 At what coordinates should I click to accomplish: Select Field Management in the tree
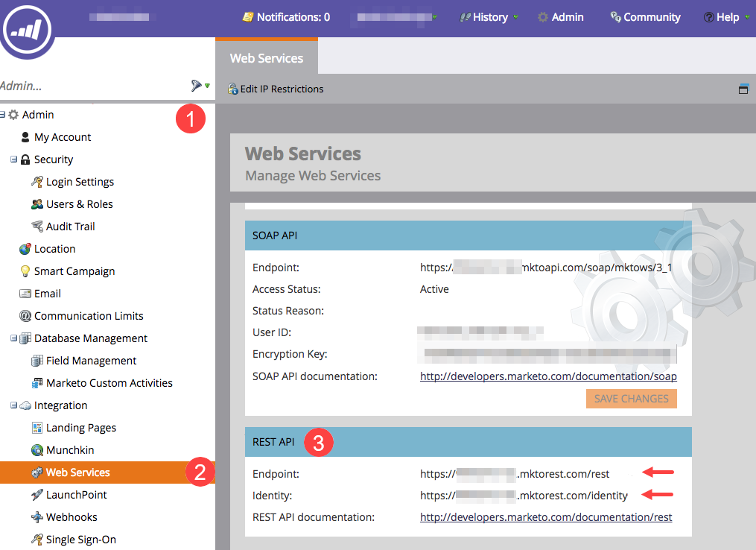point(91,361)
